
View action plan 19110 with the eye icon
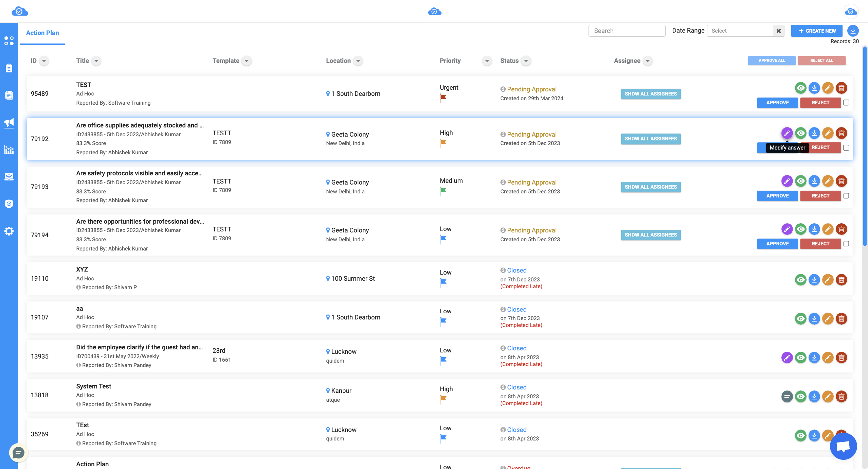(x=800, y=280)
